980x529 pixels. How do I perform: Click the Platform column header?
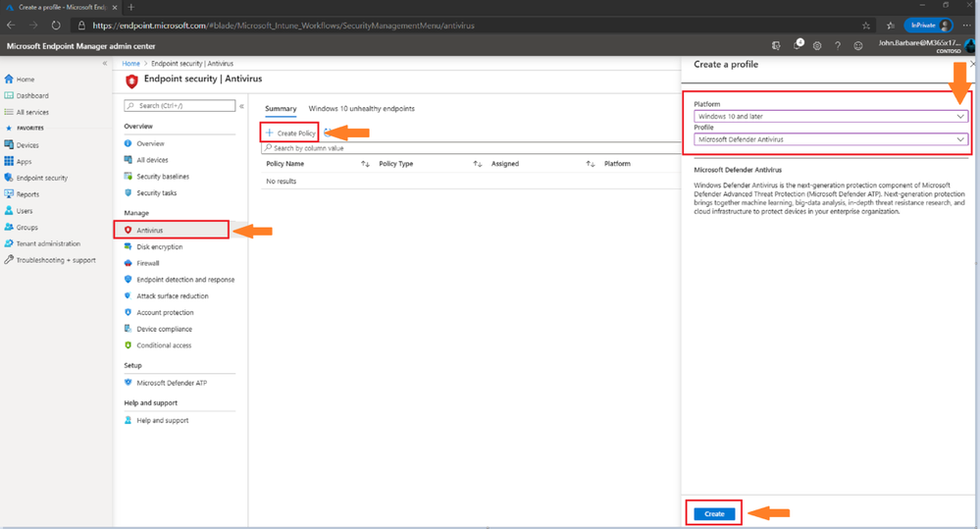[x=617, y=164]
